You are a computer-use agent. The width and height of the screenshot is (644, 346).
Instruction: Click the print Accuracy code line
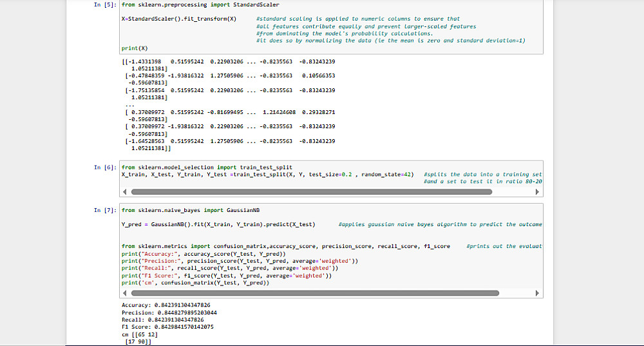[x=204, y=254]
